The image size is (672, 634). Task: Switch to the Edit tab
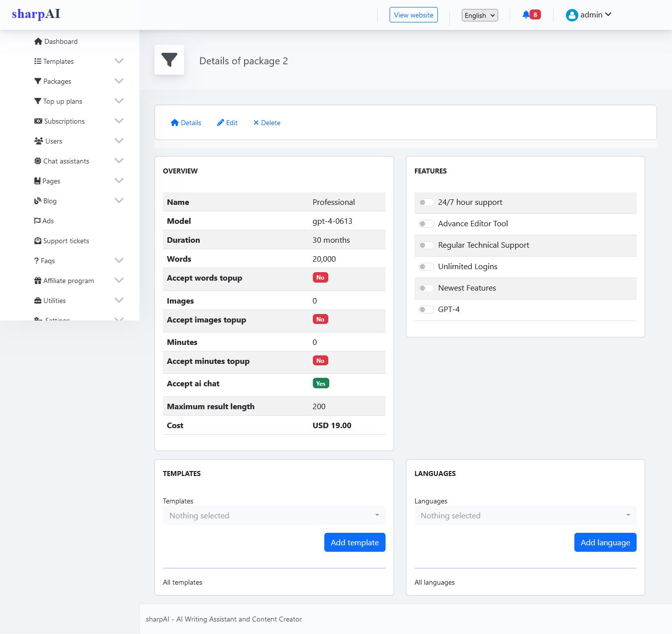click(227, 123)
